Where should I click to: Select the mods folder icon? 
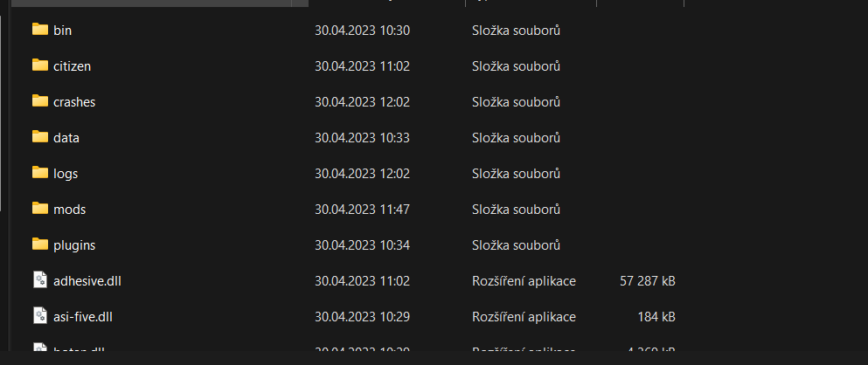tap(40, 209)
